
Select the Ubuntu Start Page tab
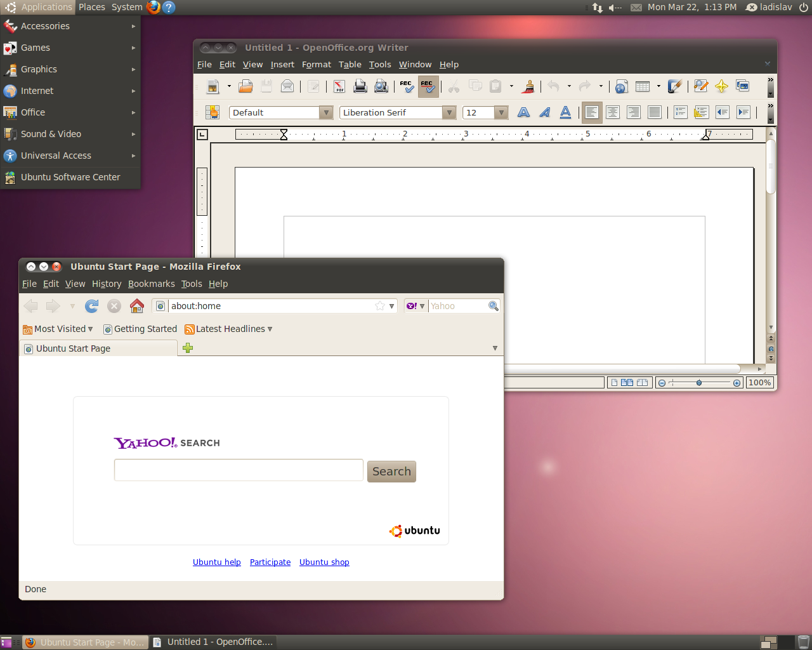point(99,348)
